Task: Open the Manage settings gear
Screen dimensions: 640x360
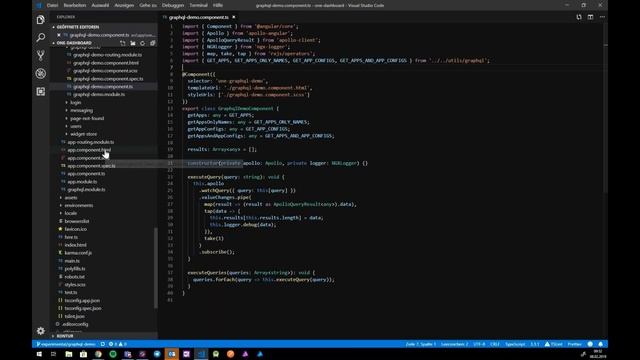Action: [x=40, y=331]
